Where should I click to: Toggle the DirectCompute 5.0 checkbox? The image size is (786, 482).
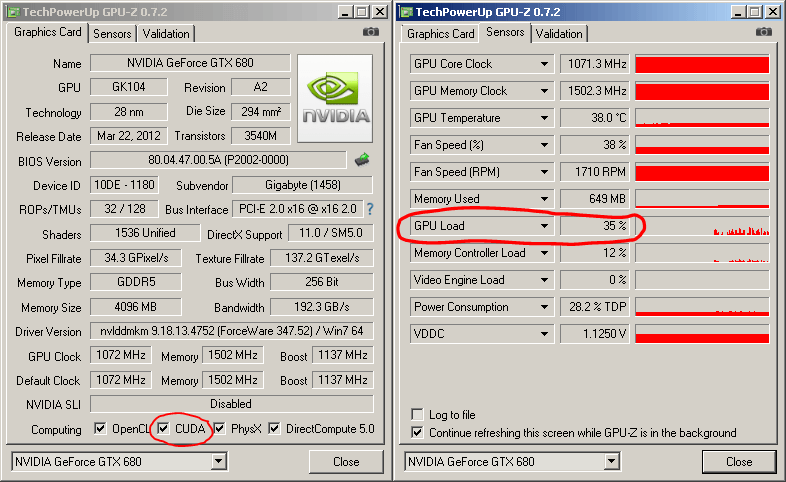pos(274,428)
